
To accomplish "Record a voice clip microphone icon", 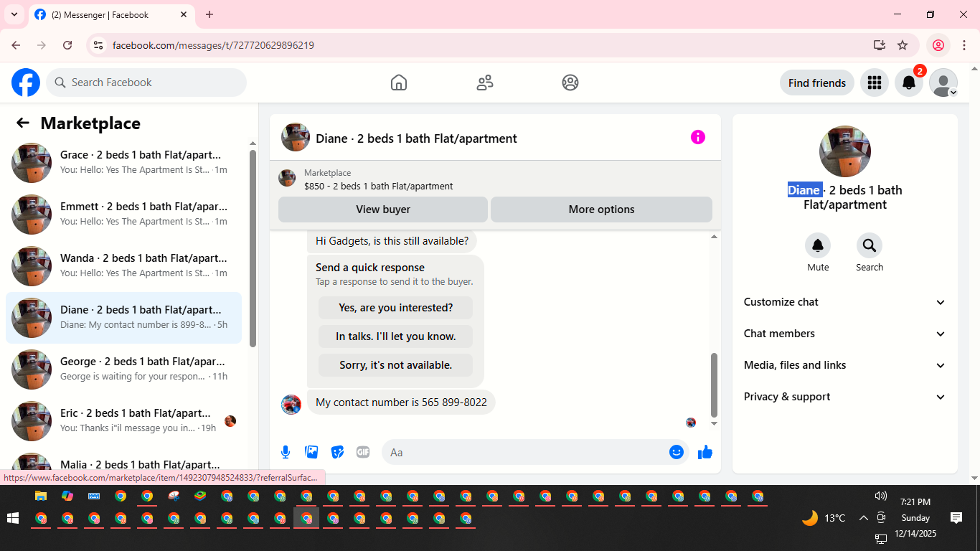I will (286, 452).
